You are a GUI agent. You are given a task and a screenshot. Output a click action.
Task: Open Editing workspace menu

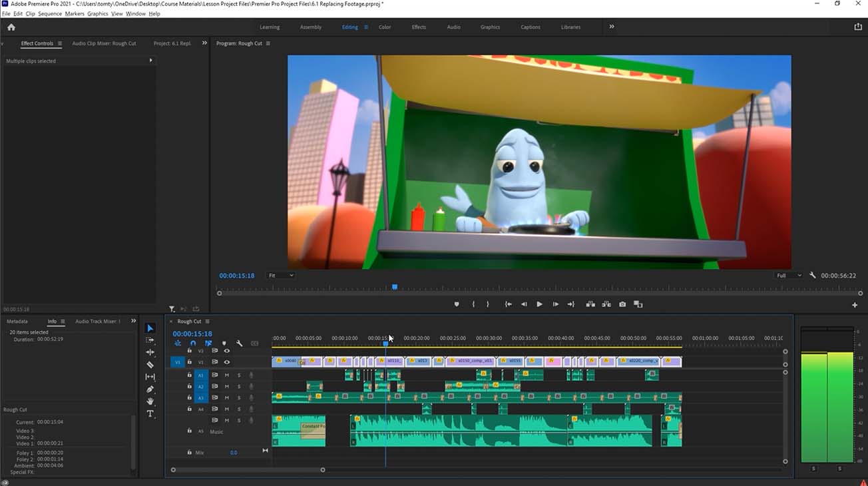pyautogui.click(x=365, y=27)
